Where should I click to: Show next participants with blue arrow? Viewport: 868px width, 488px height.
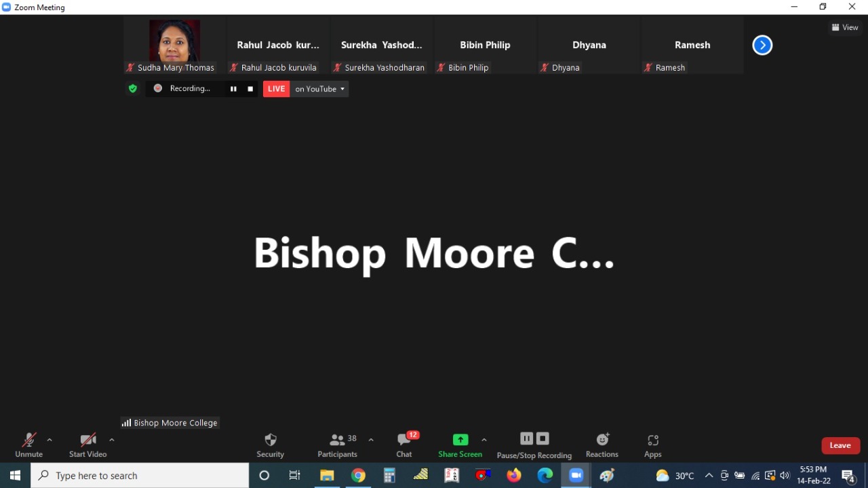tap(762, 45)
